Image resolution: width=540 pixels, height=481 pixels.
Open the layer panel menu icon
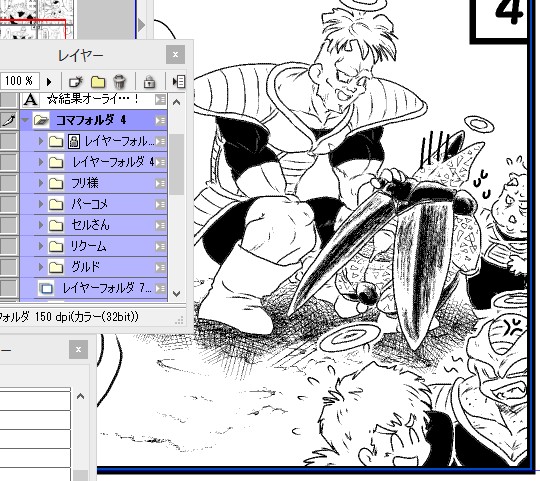178,82
